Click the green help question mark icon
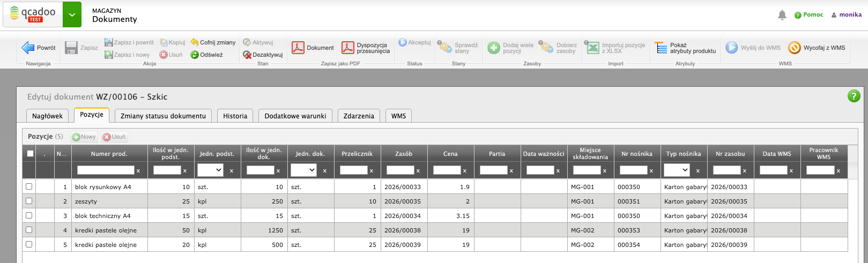The image size is (868, 263). (x=854, y=96)
